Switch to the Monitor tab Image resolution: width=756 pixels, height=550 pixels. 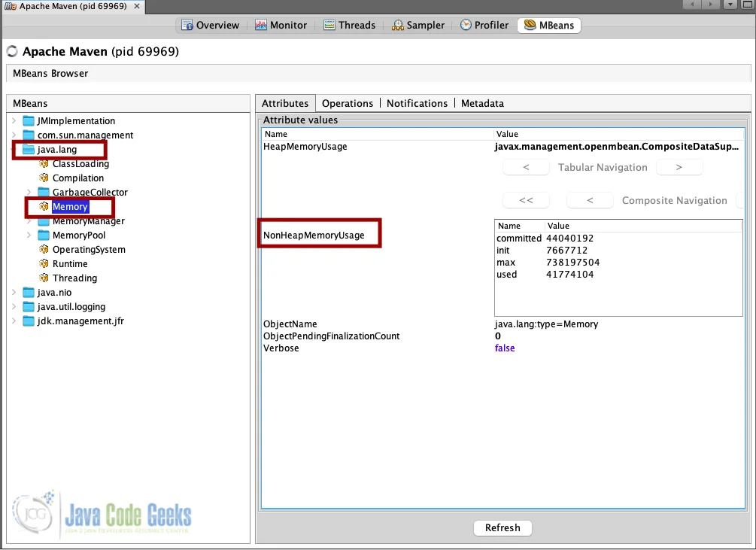[281, 25]
